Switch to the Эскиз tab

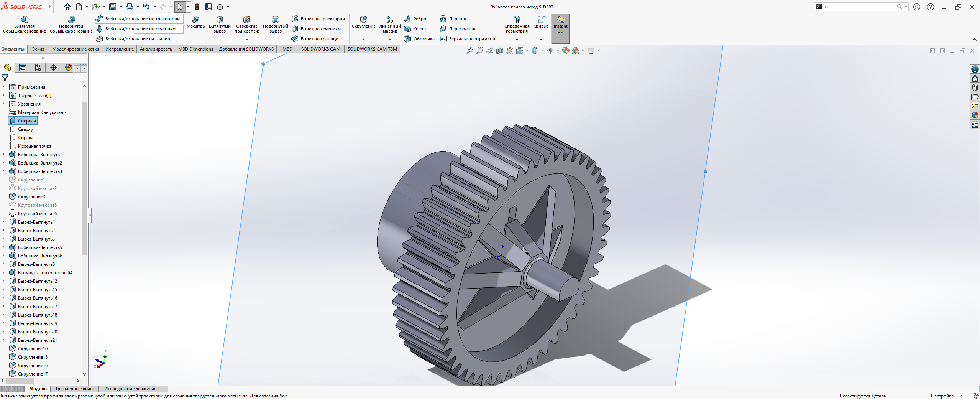pyautogui.click(x=38, y=49)
